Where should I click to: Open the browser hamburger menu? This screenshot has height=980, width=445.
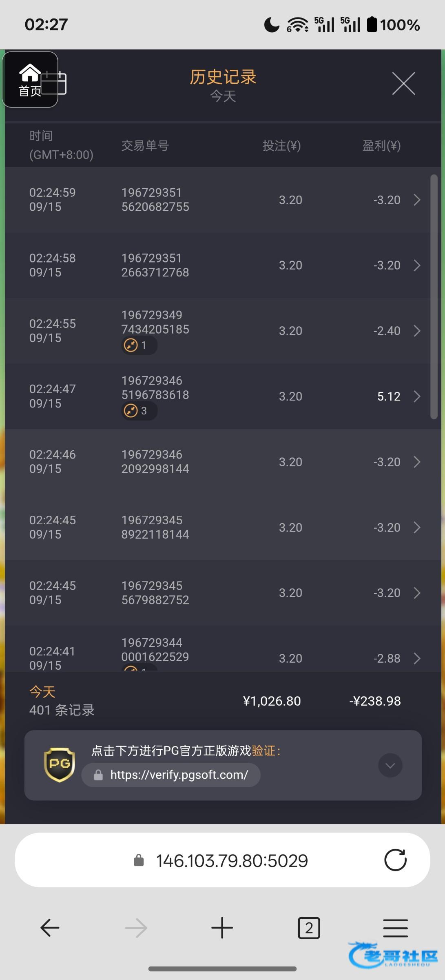click(x=395, y=928)
